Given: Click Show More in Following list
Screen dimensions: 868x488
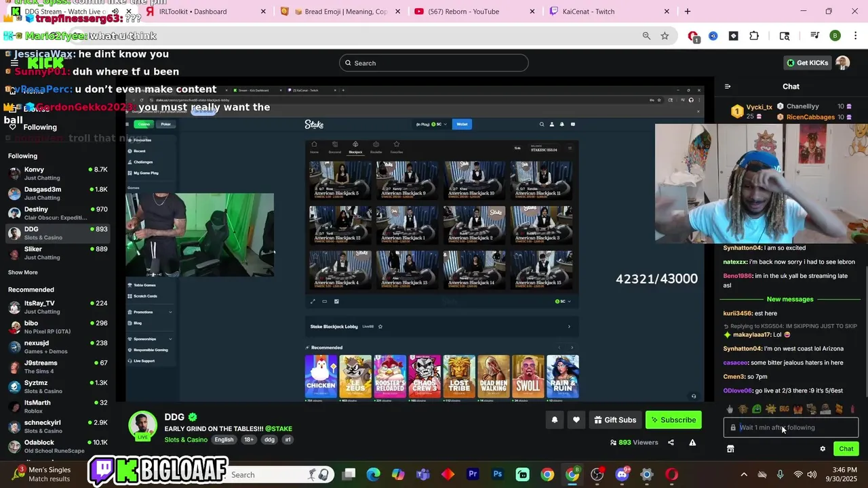Looking at the screenshot, I should coord(23,272).
